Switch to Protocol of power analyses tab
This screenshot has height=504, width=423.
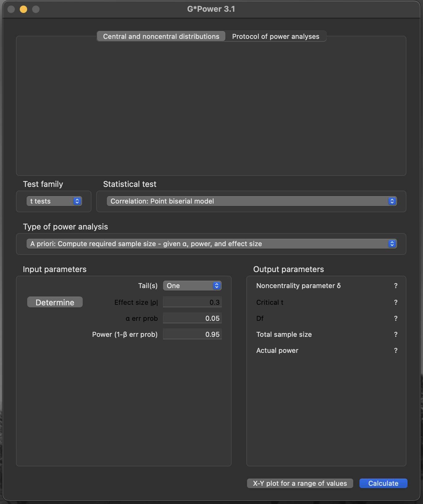275,36
